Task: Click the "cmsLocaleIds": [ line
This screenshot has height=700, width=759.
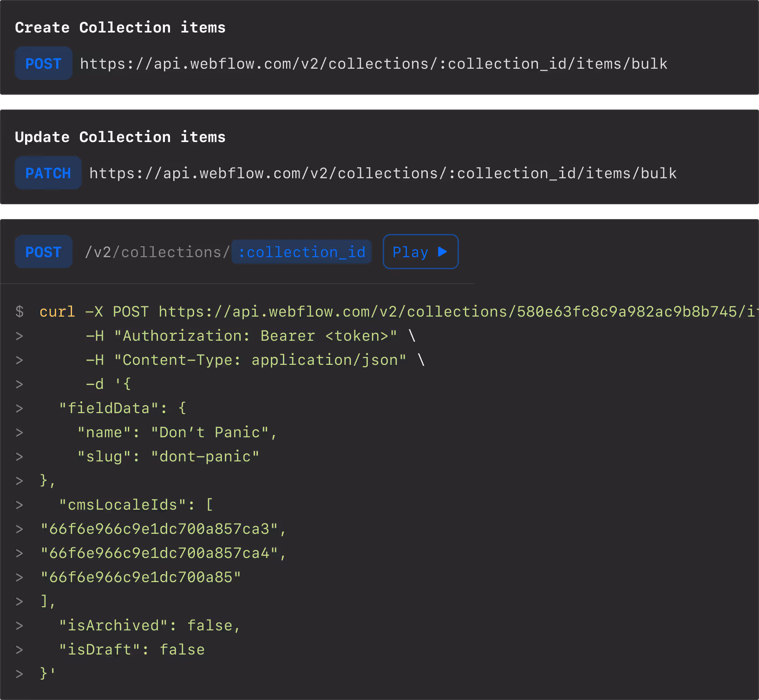Action: click(x=136, y=505)
